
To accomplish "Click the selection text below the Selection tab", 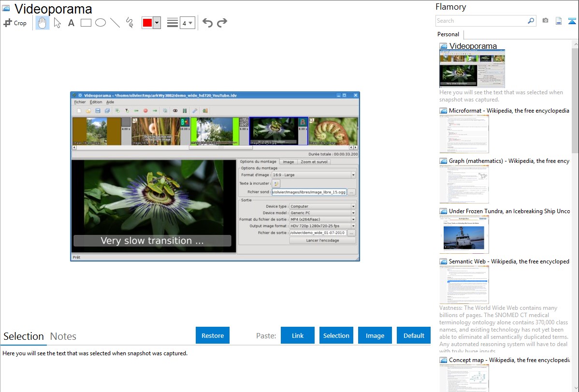I will pyautogui.click(x=95, y=353).
